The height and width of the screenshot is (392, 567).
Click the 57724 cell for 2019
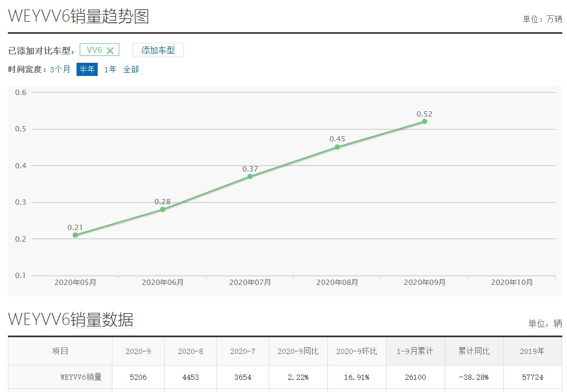click(532, 377)
